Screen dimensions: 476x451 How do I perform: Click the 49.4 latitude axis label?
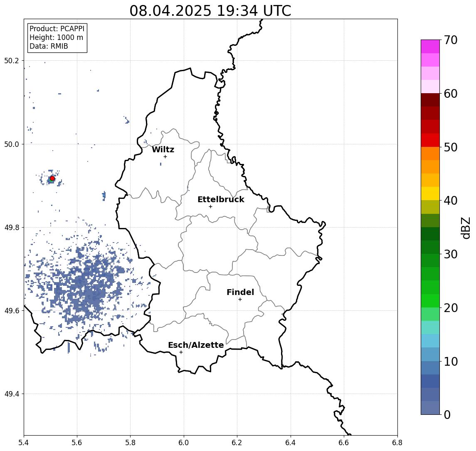coord(12,394)
